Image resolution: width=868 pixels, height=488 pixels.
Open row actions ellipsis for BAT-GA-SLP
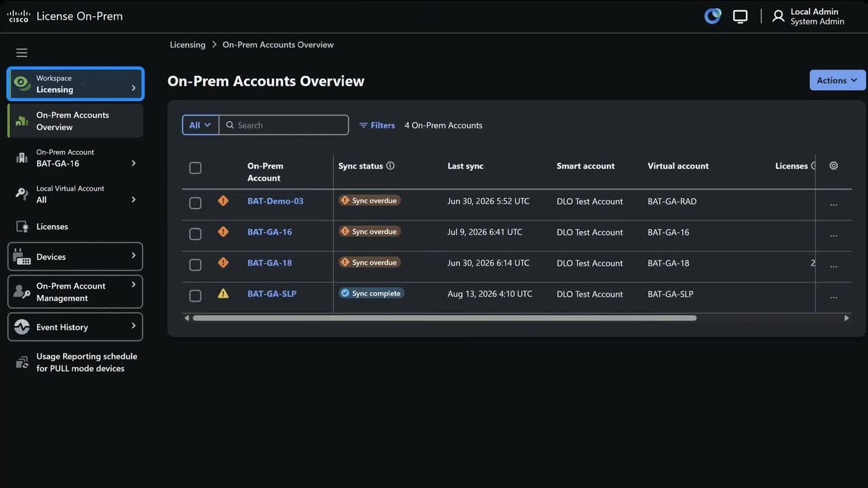(833, 298)
